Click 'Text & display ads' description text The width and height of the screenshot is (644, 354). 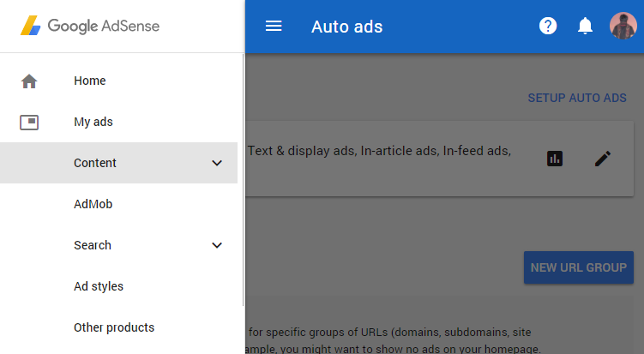[x=379, y=151]
